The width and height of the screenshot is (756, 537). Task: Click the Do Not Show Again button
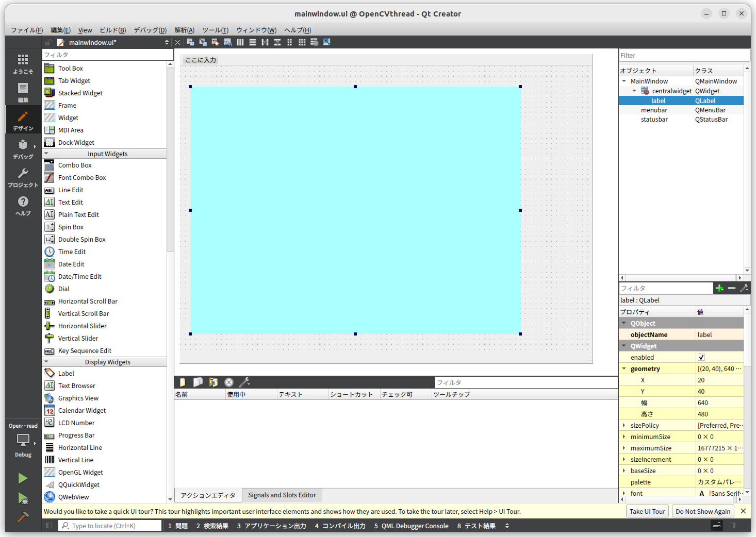tap(702, 511)
